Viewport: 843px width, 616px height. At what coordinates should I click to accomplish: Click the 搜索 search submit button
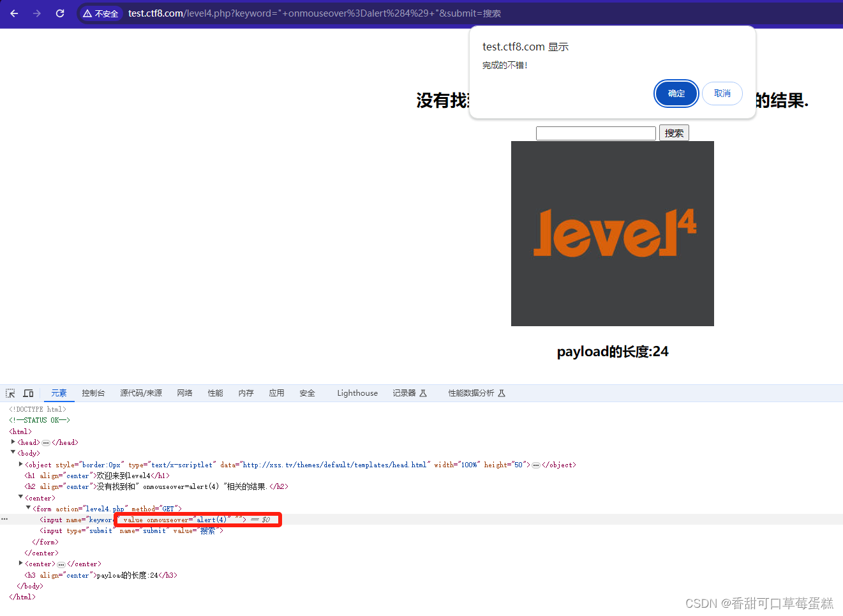tap(674, 133)
